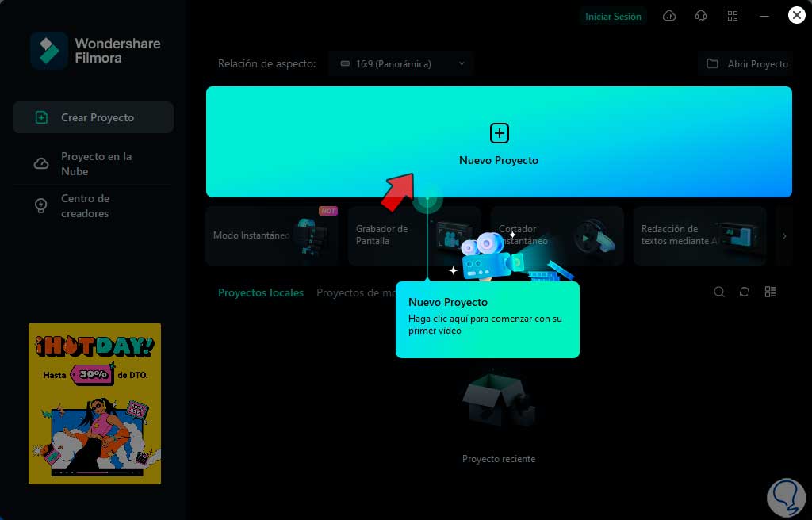
Task: Switch to the Proyectos locales tab
Action: coord(260,292)
